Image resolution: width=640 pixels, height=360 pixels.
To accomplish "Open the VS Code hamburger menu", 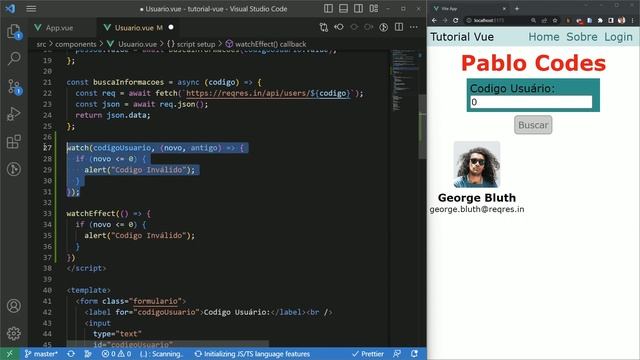I will point(31,9).
